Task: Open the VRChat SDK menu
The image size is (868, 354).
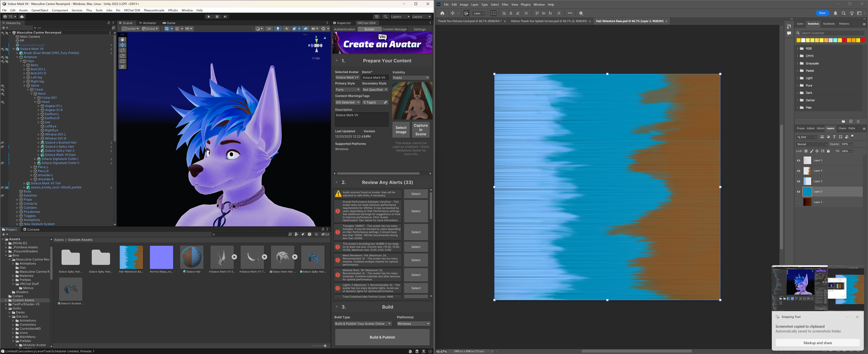Action: (132, 10)
